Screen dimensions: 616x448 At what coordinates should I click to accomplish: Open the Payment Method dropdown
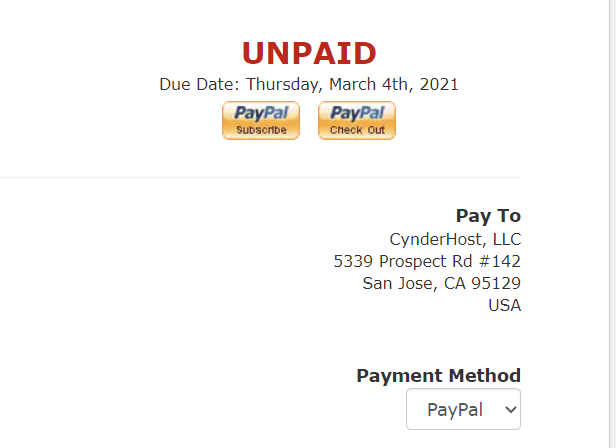pyautogui.click(x=463, y=409)
